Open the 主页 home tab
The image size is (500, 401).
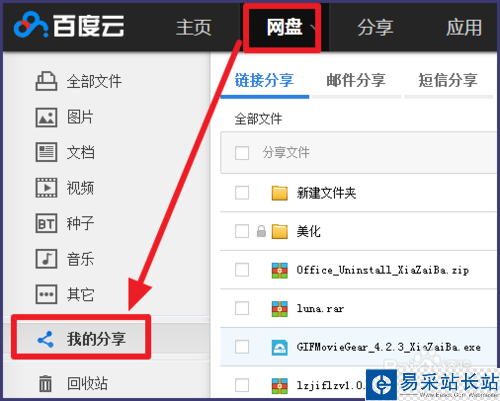point(194,27)
